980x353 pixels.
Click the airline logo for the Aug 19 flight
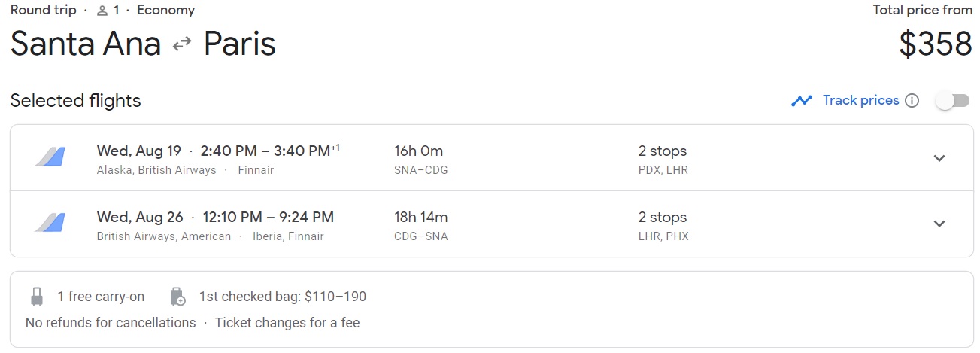coord(50,157)
